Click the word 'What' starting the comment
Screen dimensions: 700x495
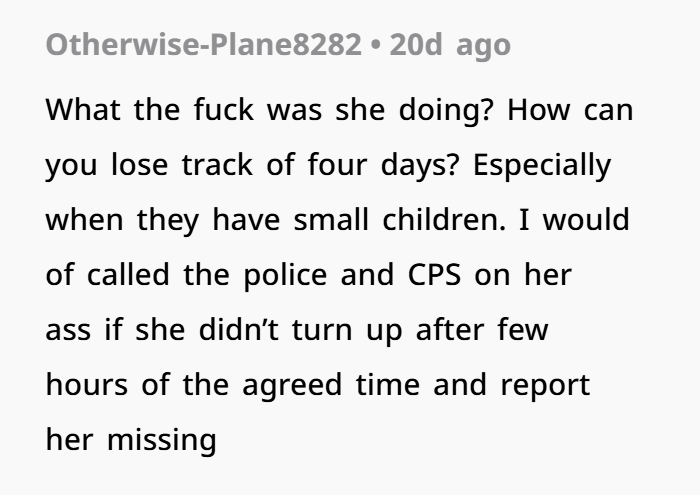coord(83,110)
